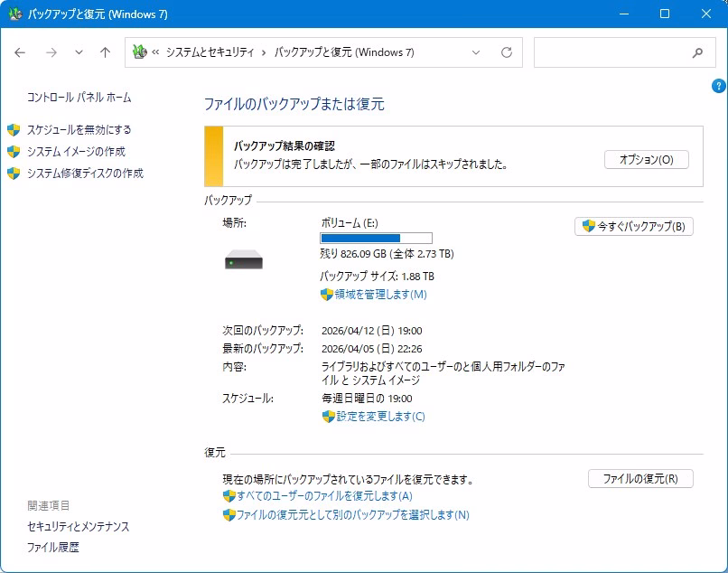This screenshot has height=573, width=728.
Task: Click the control panel icon in address bar
Action: pos(139,52)
